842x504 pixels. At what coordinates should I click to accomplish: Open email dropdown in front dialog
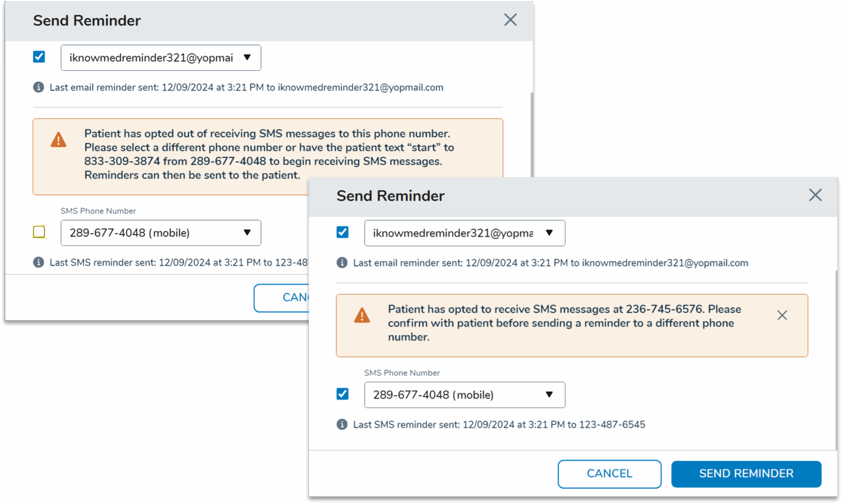(x=549, y=233)
